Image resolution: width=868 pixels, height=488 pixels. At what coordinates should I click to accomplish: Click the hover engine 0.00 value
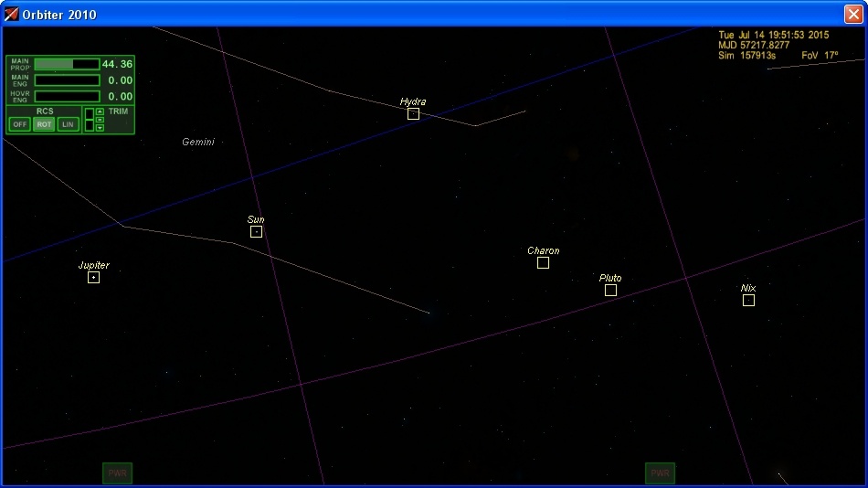pyautogui.click(x=120, y=96)
